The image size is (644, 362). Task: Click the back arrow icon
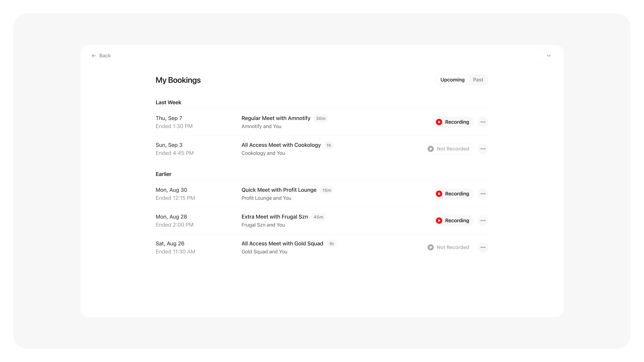pyautogui.click(x=94, y=56)
